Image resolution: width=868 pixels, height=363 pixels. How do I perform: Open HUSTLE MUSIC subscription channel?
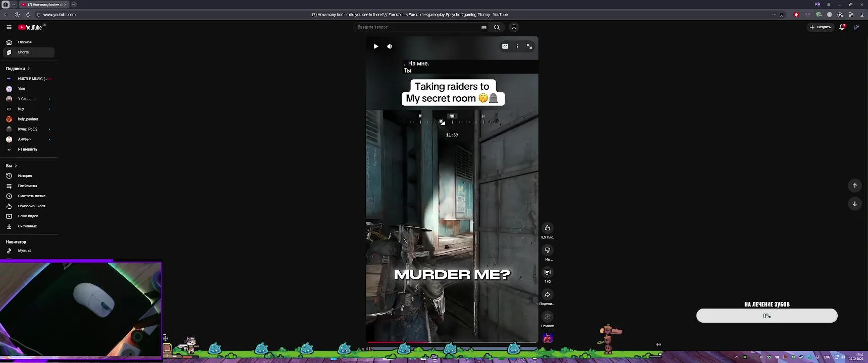coord(29,79)
